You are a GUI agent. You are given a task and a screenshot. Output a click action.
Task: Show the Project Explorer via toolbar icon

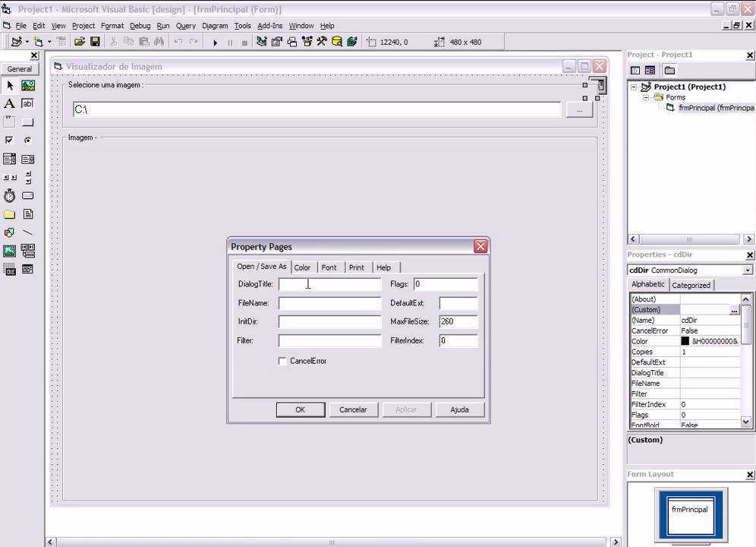(x=261, y=42)
